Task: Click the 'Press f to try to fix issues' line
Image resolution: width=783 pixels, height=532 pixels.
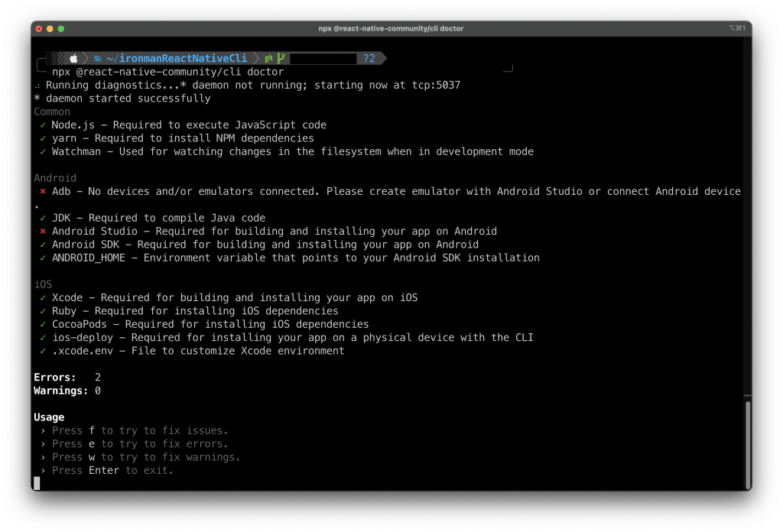Action: coord(135,430)
